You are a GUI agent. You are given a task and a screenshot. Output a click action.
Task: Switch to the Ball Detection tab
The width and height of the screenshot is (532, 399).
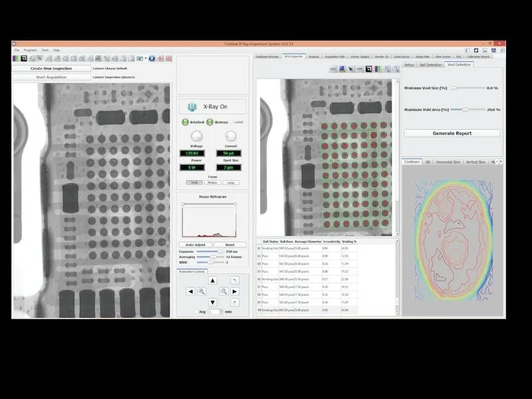tap(432, 65)
